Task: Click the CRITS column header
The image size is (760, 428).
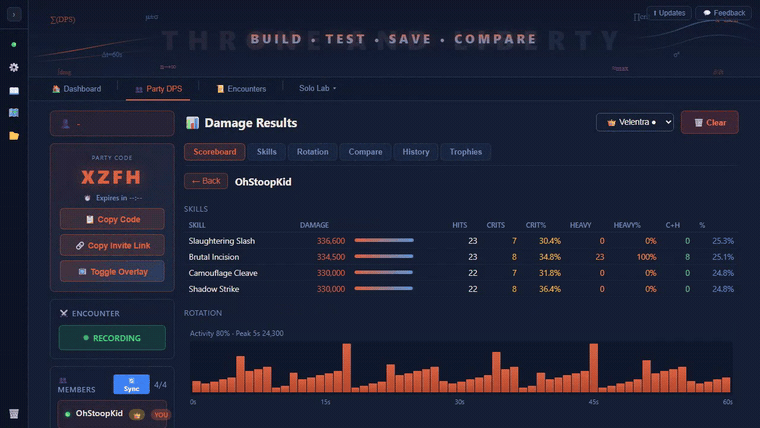Action: click(x=495, y=225)
